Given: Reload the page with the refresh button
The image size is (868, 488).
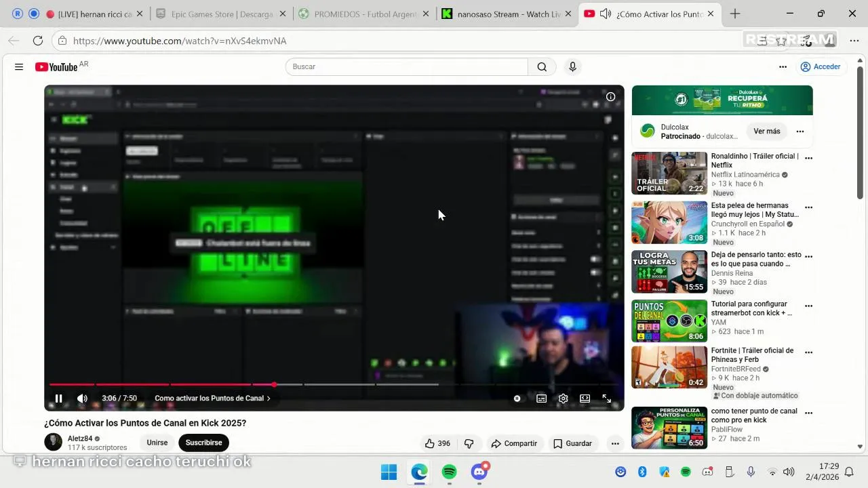Looking at the screenshot, I should 38,41.
